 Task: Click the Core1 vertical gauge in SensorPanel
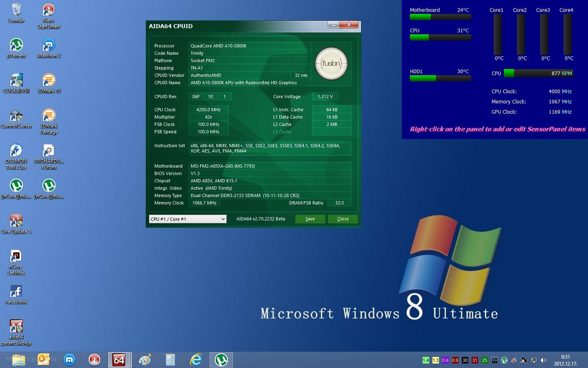[497, 34]
